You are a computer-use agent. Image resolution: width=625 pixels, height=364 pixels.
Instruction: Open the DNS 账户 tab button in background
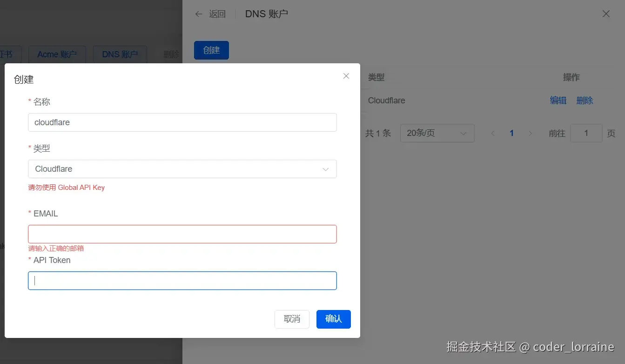(x=120, y=54)
